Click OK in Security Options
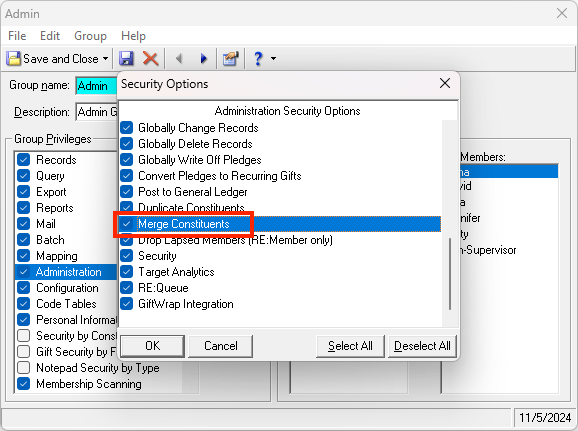Screen dimensions: 578x431 click(x=153, y=346)
